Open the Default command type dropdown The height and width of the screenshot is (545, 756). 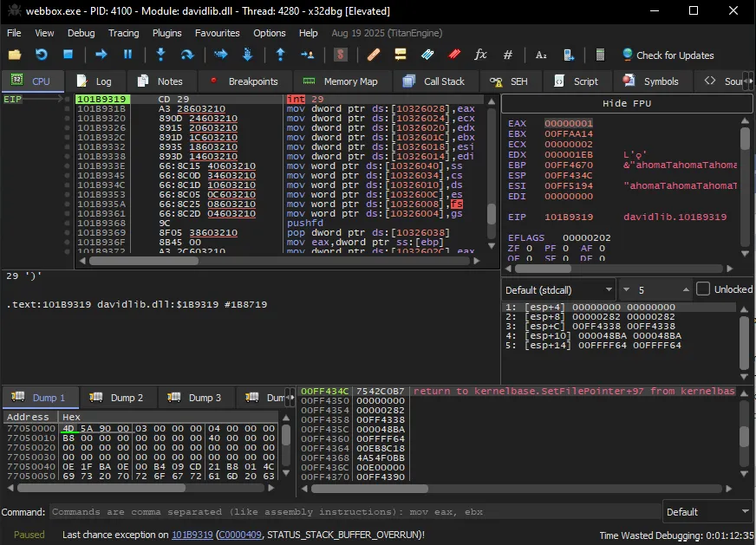[x=707, y=512]
